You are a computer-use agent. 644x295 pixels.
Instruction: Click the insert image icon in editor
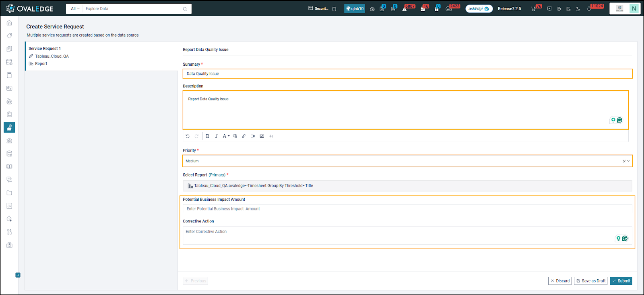(262, 136)
